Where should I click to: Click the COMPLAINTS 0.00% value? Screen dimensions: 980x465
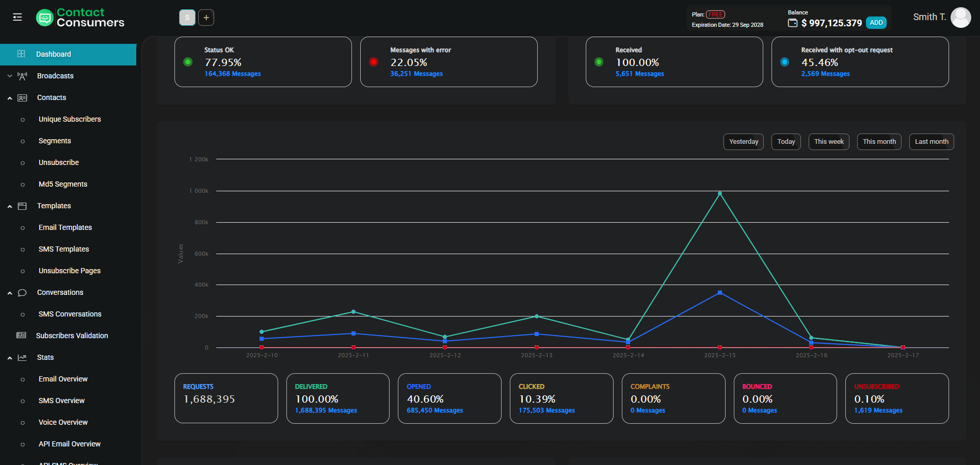pos(646,399)
